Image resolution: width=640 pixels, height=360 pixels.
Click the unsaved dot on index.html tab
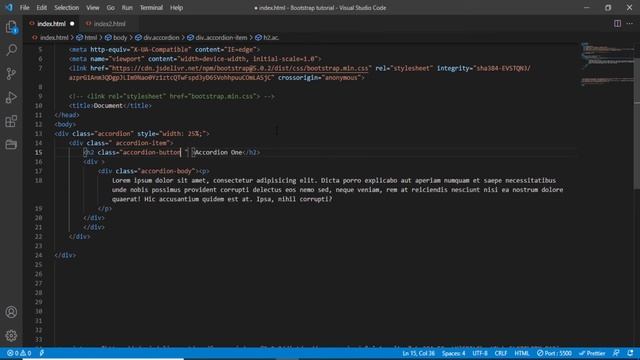click(x=72, y=24)
